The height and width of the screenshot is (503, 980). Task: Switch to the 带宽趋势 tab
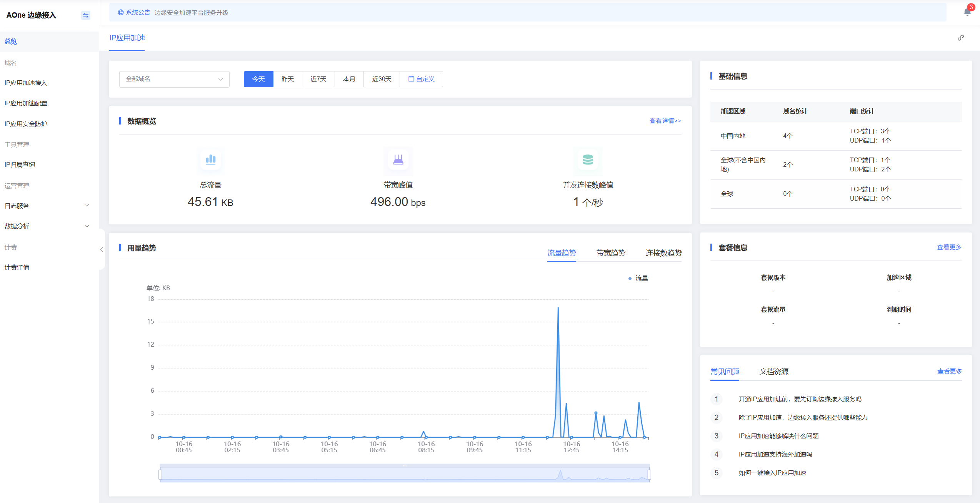pyautogui.click(x=610, y=253)
